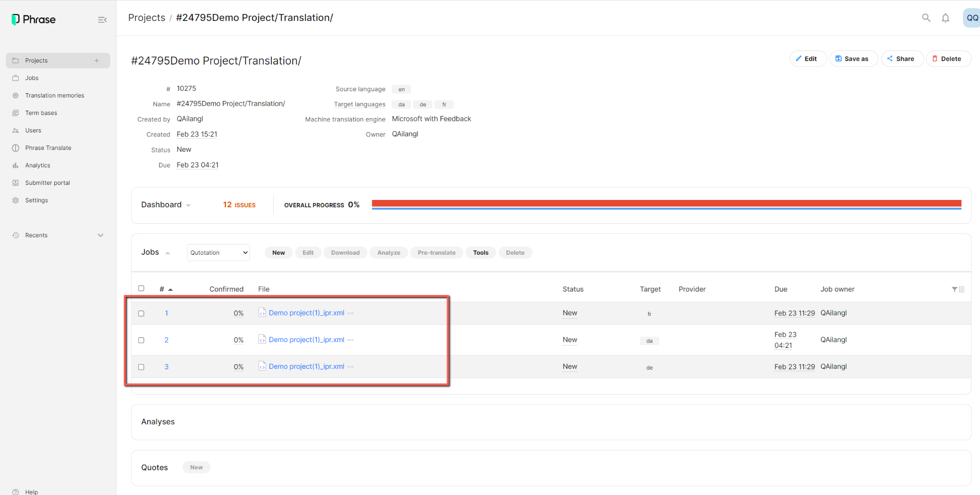
Task: Click the 12 ISSUES indicator
Action: [239, 205]
